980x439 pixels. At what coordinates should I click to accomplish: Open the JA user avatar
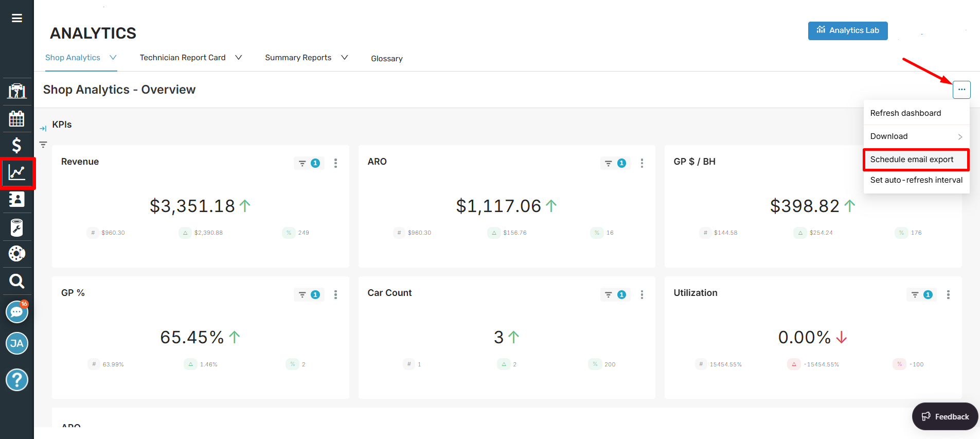pyautogui.click(x=17, y=343)
